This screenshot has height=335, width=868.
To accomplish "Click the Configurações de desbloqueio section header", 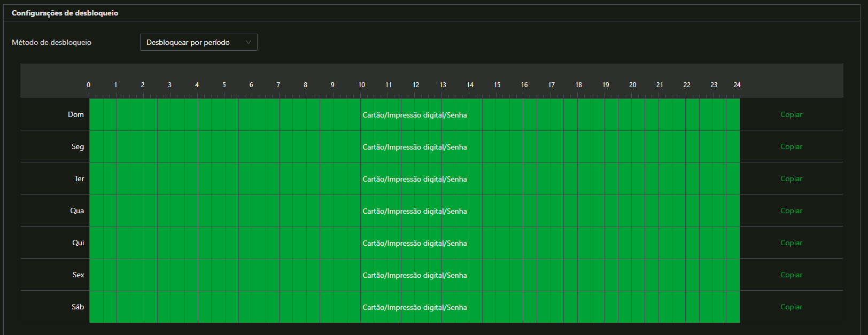I will click(65, 13).
